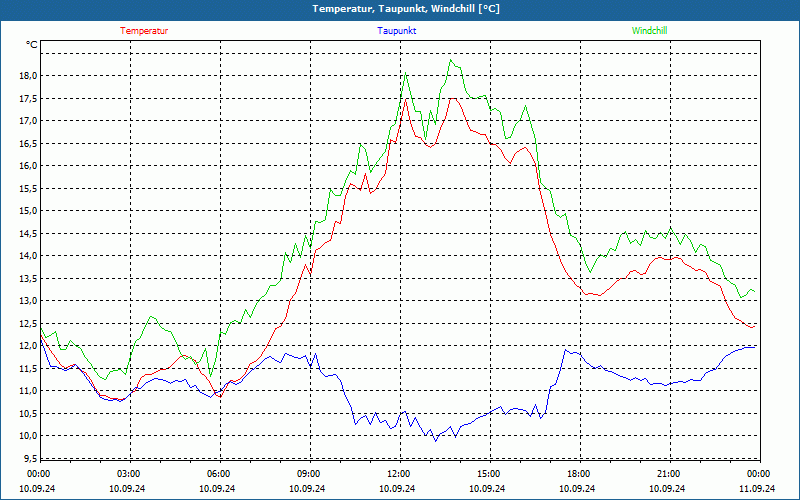Select the 06:00 time axis label
The width and height of the screenshot is (800, 500).
pyautogui.click(x=218, y=474)
